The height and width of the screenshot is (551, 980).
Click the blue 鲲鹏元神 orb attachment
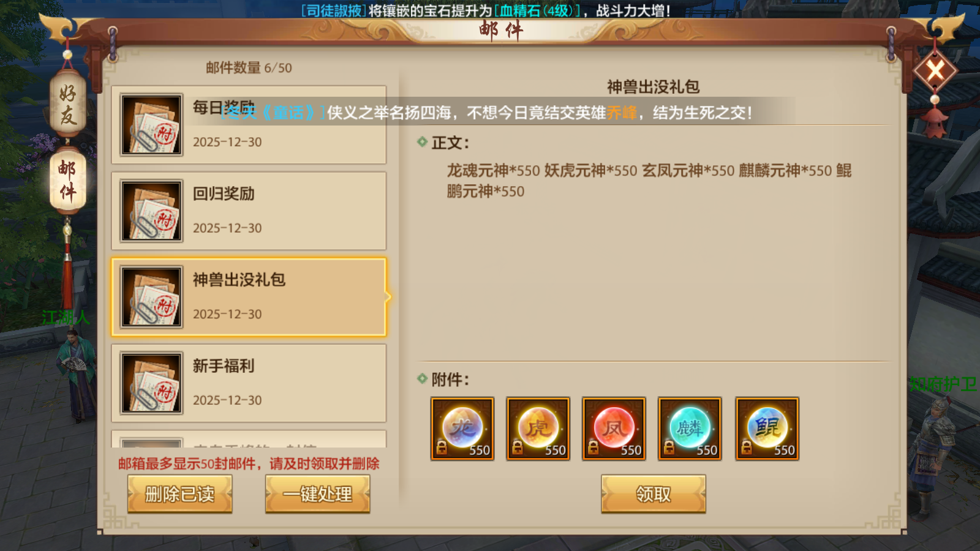coord(767,429)
